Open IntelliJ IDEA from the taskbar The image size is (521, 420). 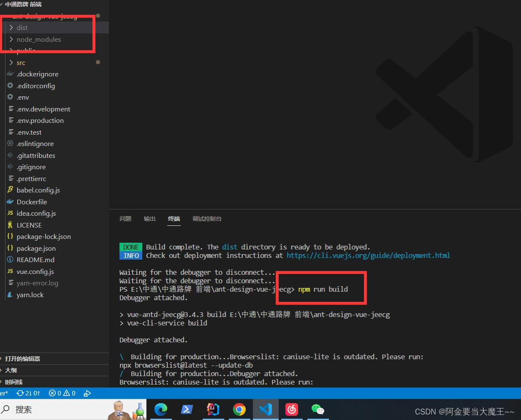pyautogui.click(x=213, y=409)
